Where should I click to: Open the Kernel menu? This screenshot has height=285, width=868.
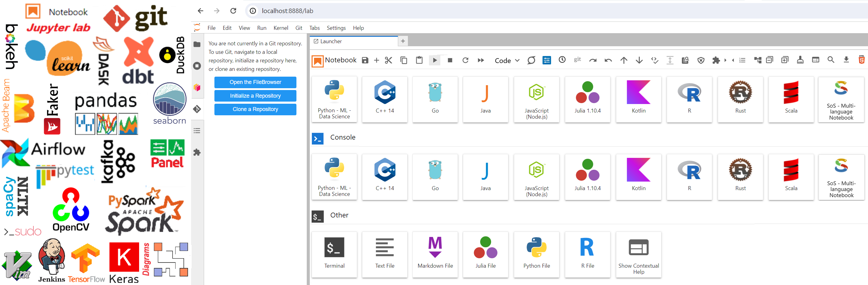[281, 28]
